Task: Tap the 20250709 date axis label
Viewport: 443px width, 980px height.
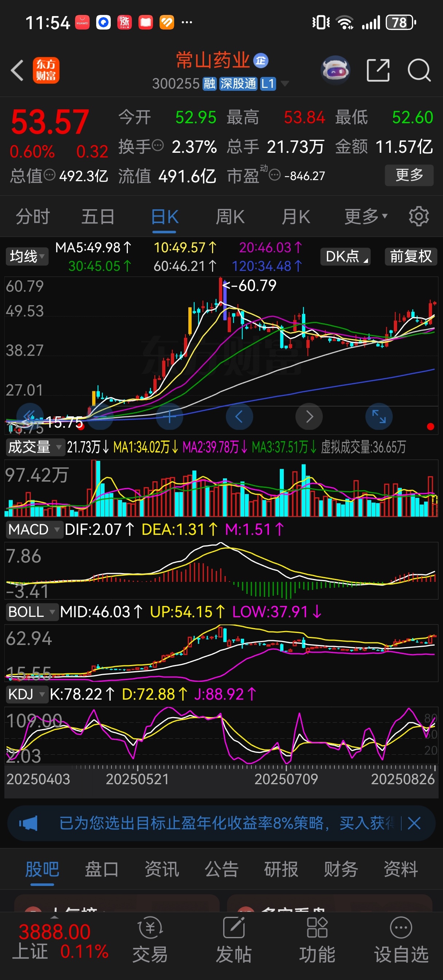Action: click(286, 779)
